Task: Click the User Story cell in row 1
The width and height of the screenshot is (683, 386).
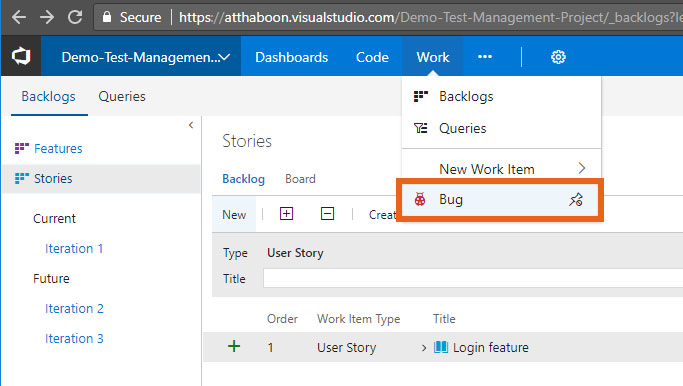Action: (x=346, y=347)
